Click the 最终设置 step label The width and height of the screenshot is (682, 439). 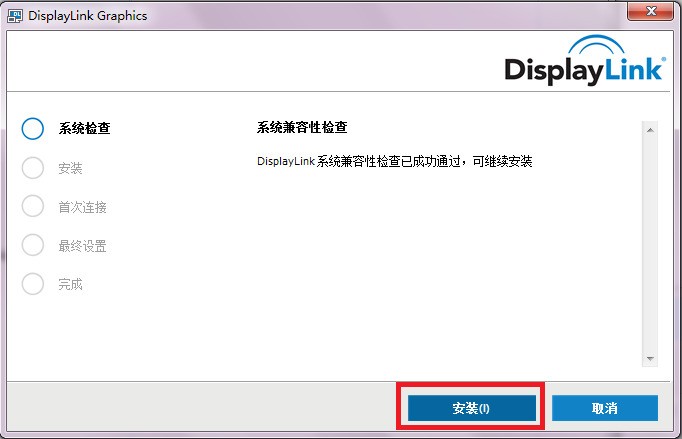click(83, 246)
